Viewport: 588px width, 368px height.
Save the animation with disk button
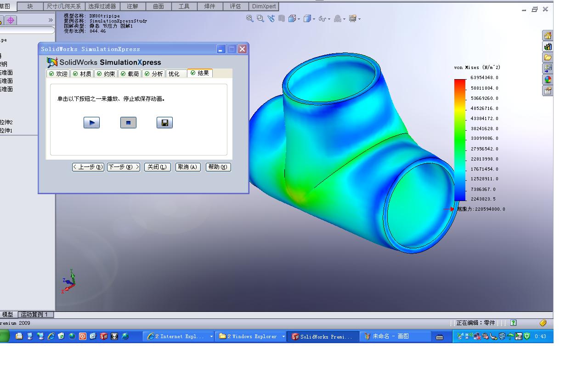click(x=164, y=123)
